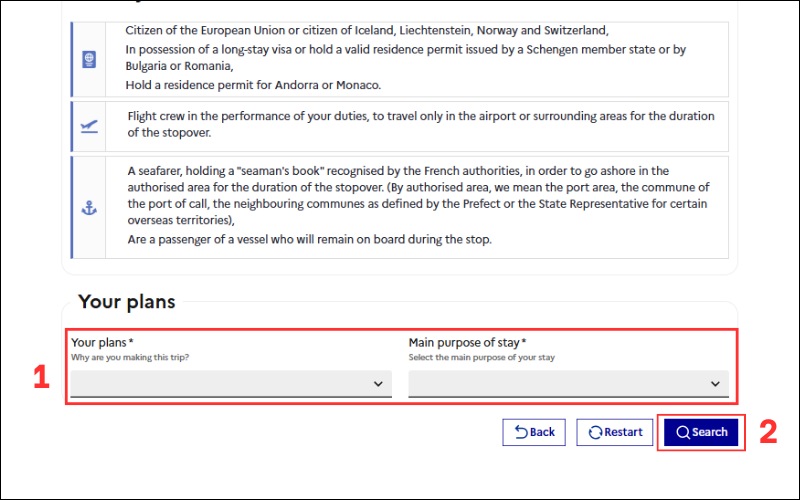This screenshot has width=800, height=500.
Task: Click the passport icon beside EU citizen text
Action: [88, 59]
